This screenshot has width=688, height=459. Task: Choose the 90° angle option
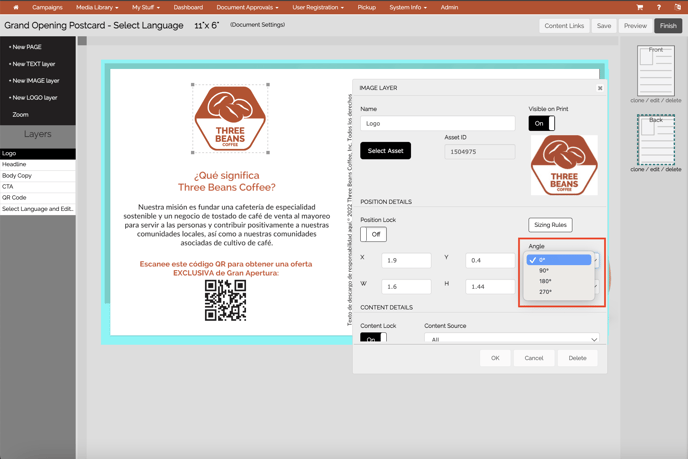pos(559,270)
